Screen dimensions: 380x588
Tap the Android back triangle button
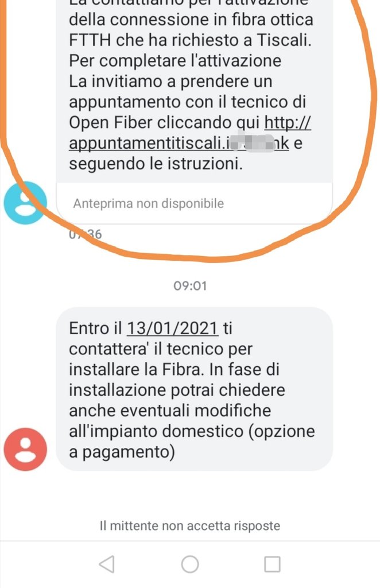(107, 564)
